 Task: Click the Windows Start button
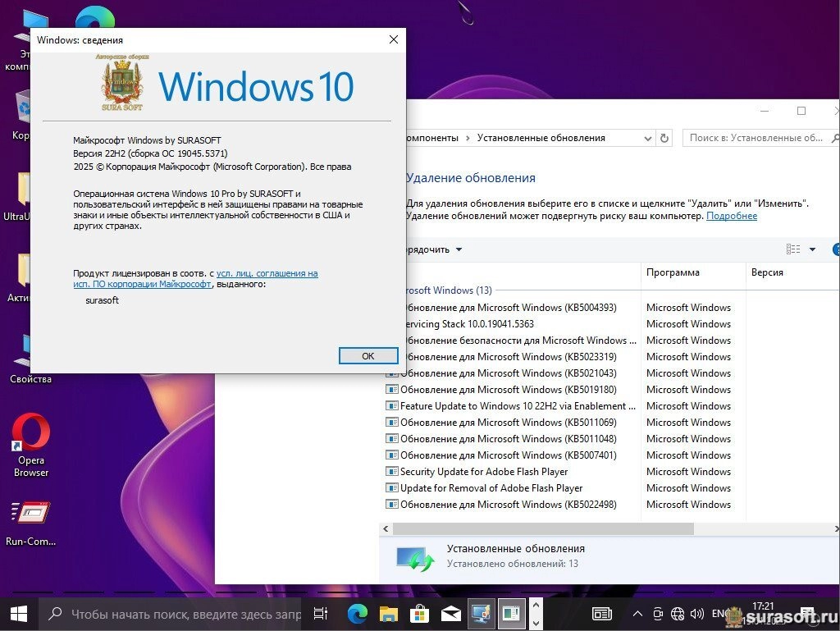pos(18,613)
